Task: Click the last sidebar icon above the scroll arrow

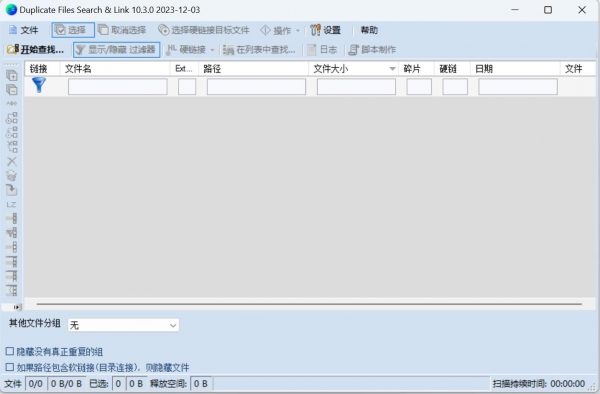Action: [x=12, y=290]
